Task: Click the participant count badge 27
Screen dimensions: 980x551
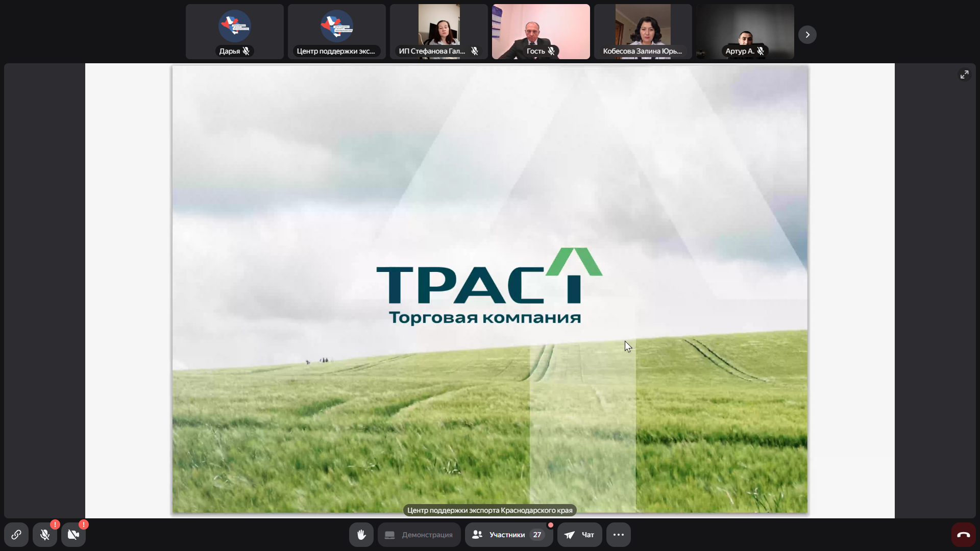Action: coord(537,535)
